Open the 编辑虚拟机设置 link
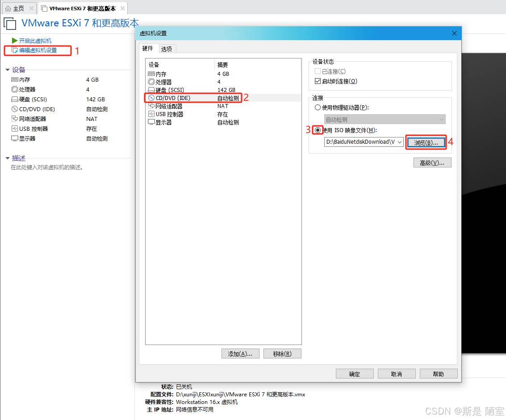 click(38, 50)
